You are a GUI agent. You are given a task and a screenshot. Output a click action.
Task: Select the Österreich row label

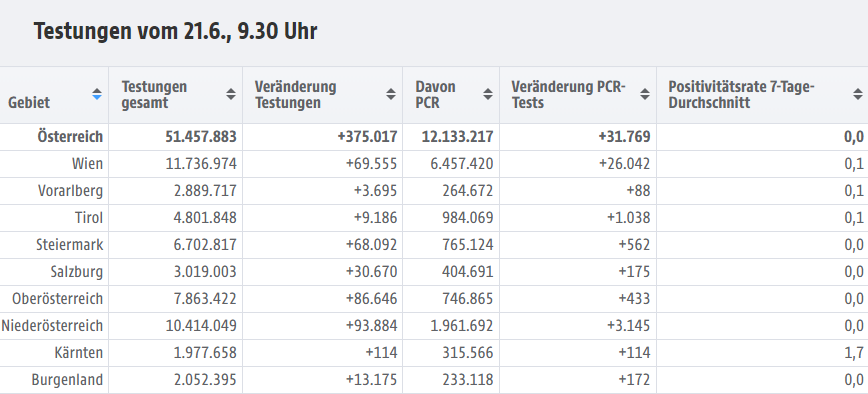(x=70, y=137)
